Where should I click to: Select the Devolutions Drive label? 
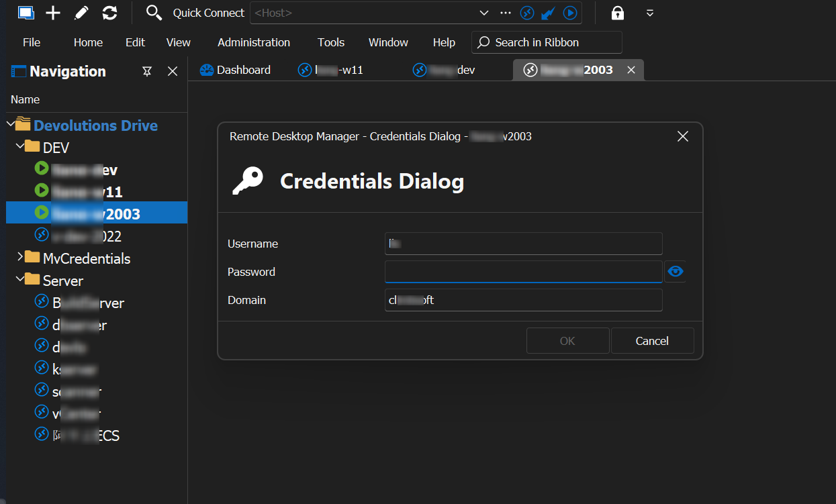[x=96, y=125]
